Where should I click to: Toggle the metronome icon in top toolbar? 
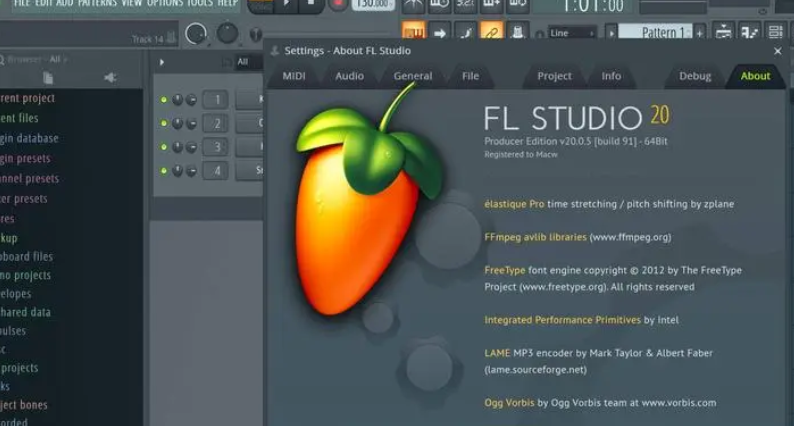(x=414, y=5)
